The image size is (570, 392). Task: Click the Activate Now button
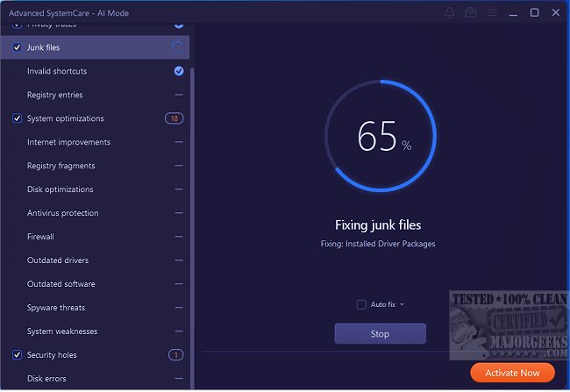[513, 373]
